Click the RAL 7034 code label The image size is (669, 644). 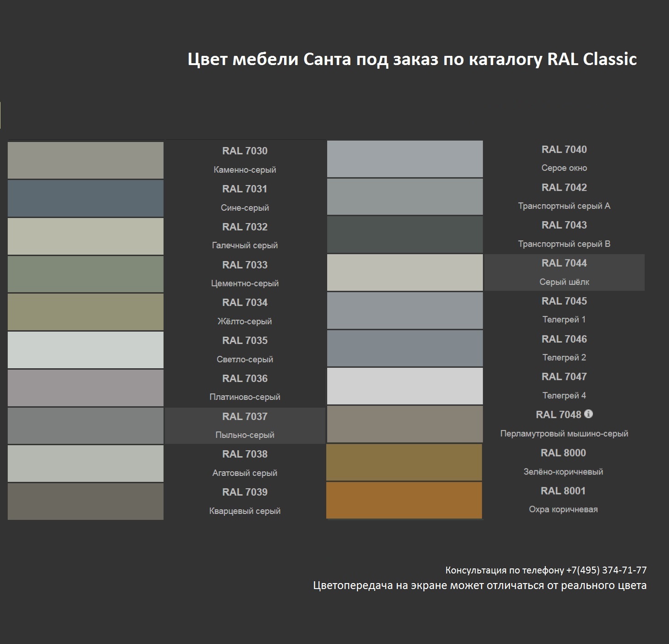pos(245,302)
